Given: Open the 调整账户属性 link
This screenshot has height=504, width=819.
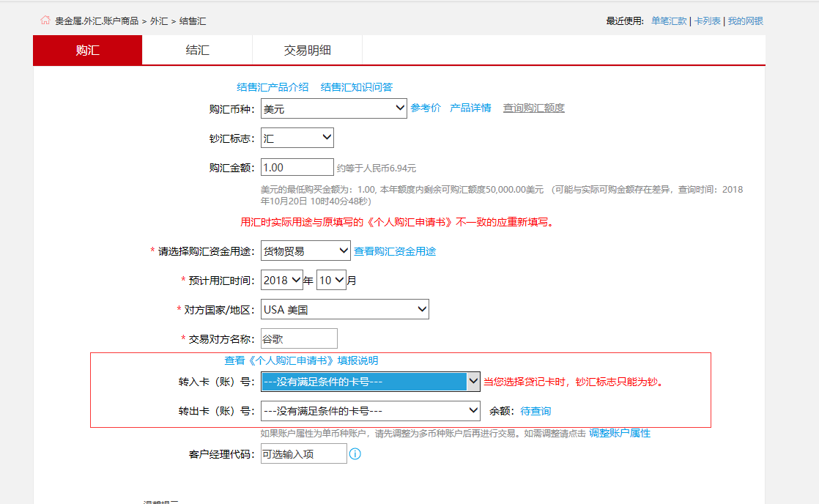Looking at the screenshot, I should [x=619, y=434].
